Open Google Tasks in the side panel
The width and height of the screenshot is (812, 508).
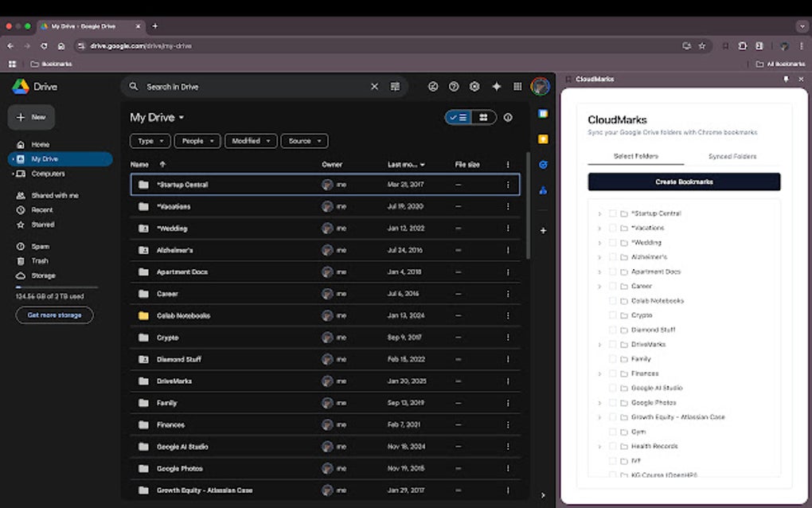point(543,165)
